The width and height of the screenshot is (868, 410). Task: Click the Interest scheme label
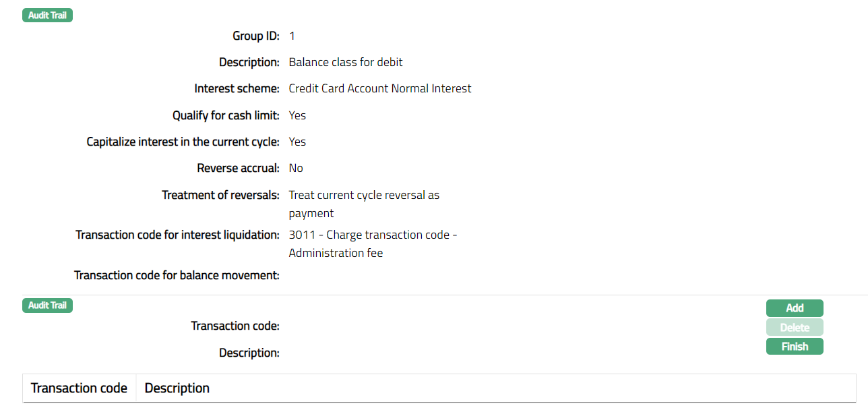[x=237, y=88]
